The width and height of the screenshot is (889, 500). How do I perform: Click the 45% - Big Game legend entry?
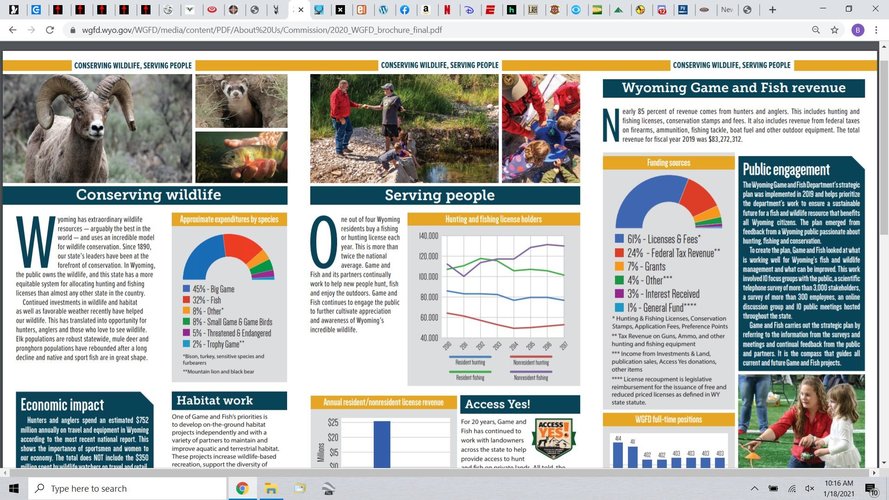(x=209, y=289)
